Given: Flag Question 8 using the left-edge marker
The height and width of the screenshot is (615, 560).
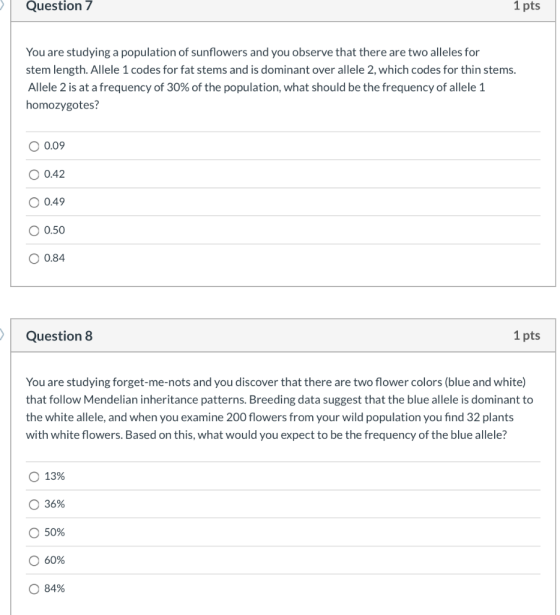Looking at the screenshot, I should pos(2,335).
